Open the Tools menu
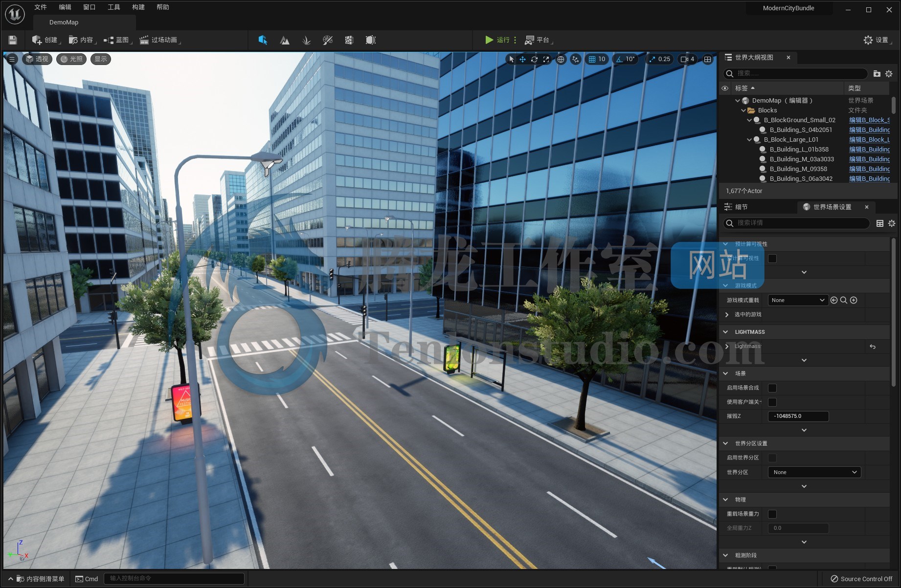The image size is (901, 588). point(114,7)
